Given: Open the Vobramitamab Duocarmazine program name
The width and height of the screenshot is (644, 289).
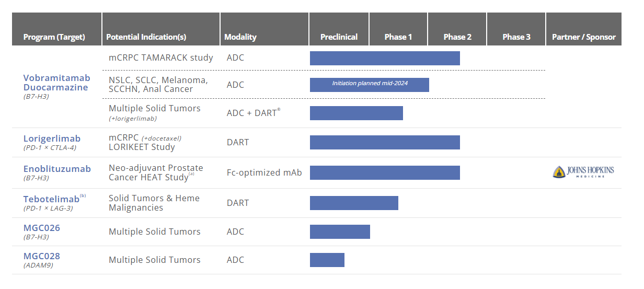Looking at the screenshot, I should (56, 83).
